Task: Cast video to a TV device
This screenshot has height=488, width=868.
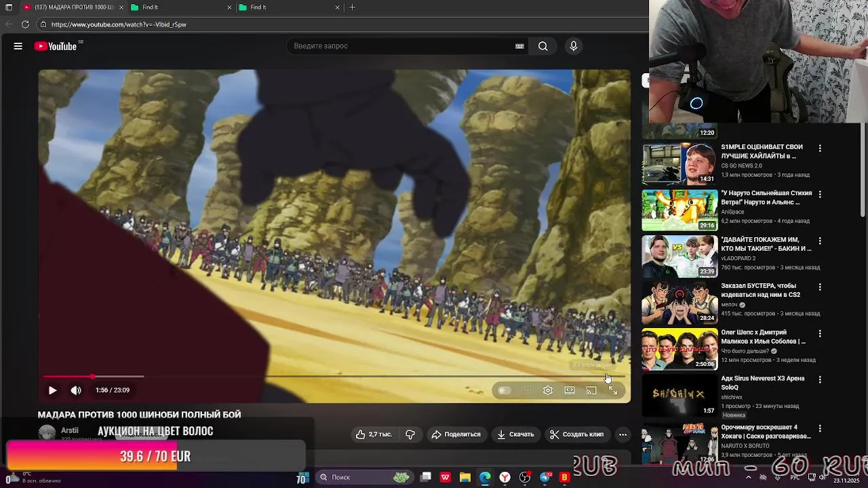Action: (x=591, y=390)
